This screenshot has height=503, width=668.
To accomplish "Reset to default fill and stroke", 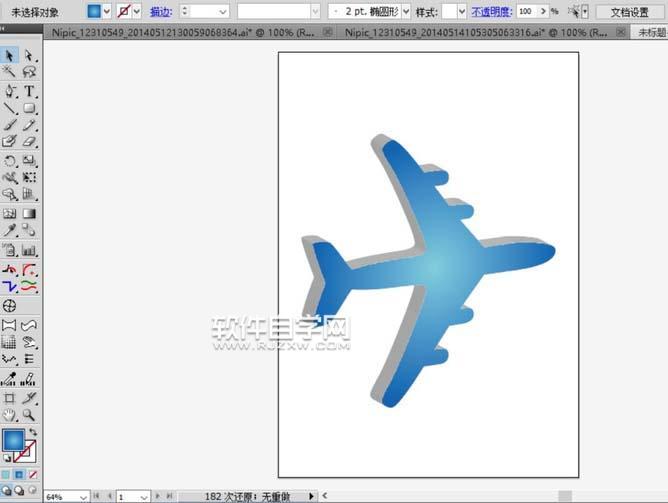I will pyautogui.click(x=7, y=458).
